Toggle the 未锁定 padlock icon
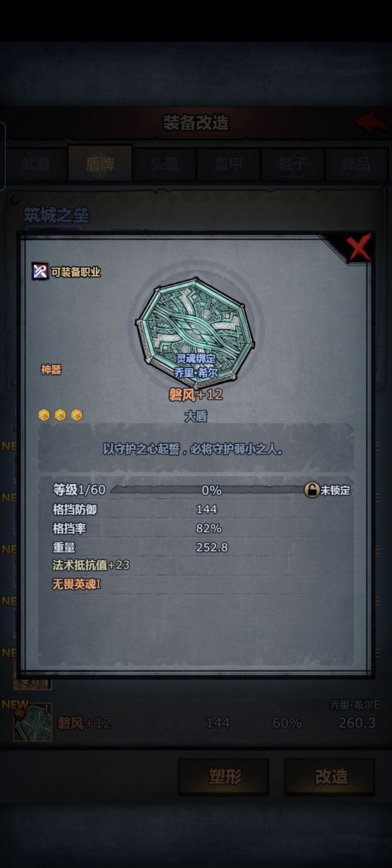 pos(311,490)
